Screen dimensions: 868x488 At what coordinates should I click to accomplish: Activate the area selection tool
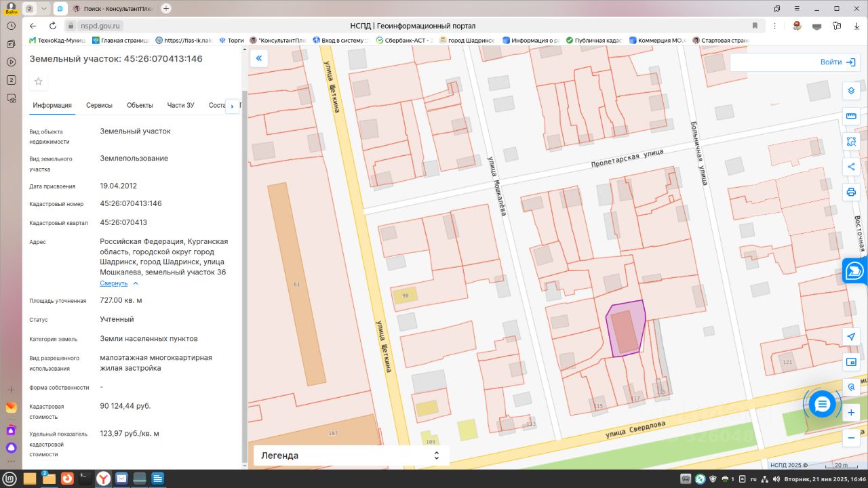coord(851,142)
